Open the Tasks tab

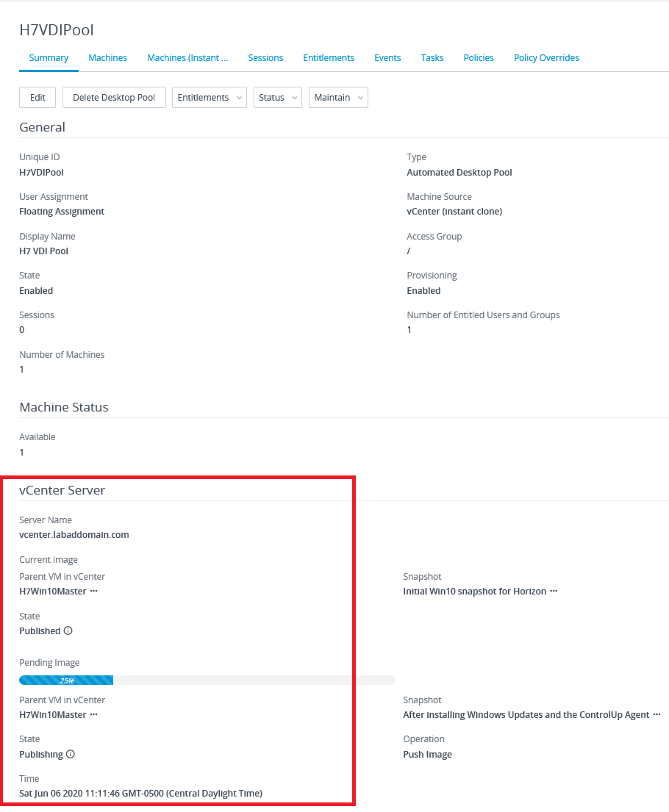coord(432,58)
